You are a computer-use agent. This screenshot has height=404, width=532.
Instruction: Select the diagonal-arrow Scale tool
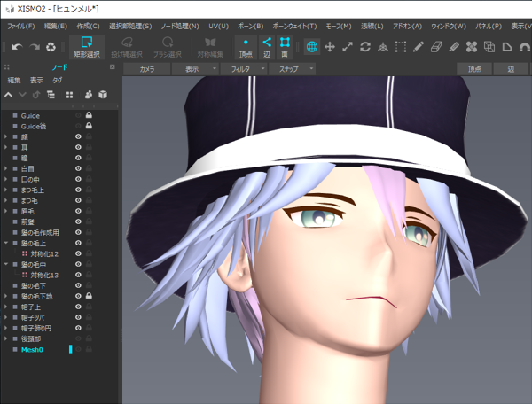348,47
